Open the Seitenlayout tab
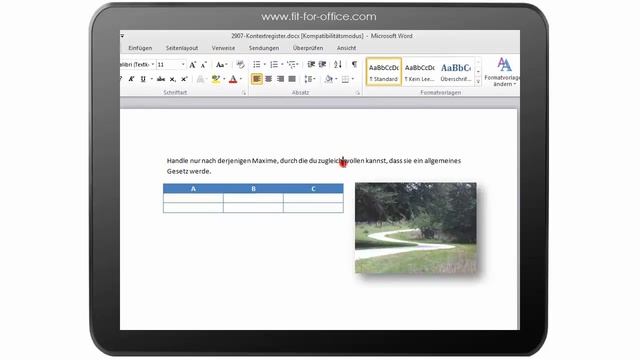The width and height of the screenshot is (640, 360). [182, 48]
